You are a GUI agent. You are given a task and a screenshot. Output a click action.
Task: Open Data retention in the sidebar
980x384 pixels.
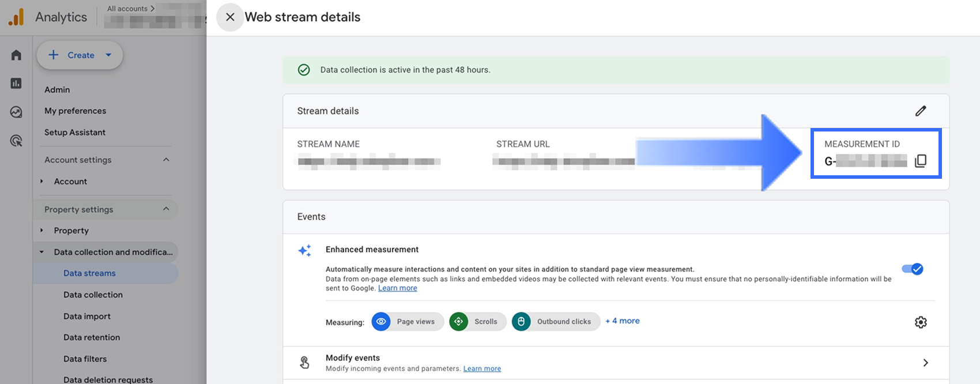pos(92,337)
